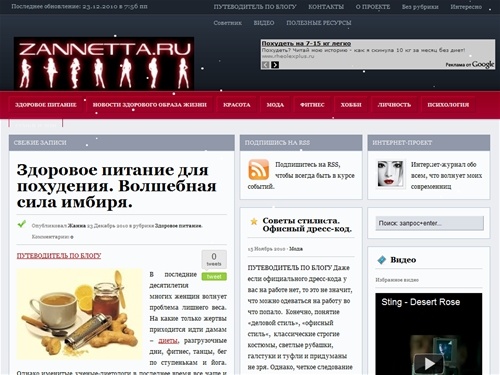This screenshot has height=375, width=500.
Task: Open the Интересно menu link
Action: click(466, 7)
